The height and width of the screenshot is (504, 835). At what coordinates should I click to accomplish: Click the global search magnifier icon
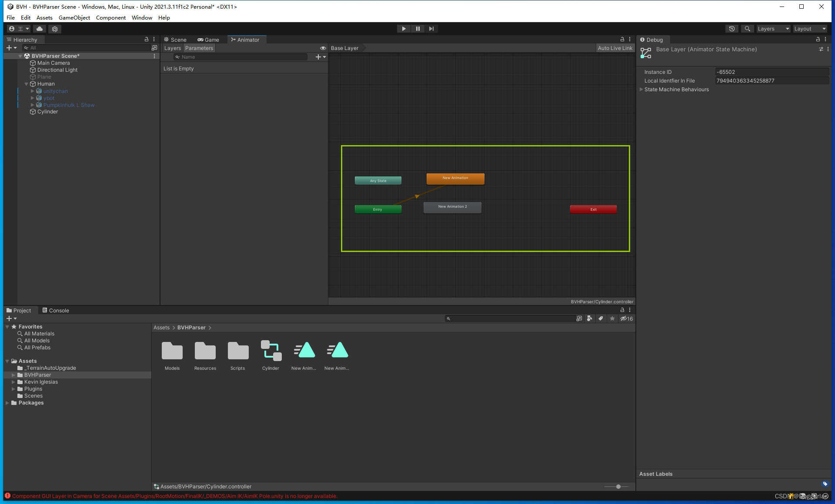click(x=747, y=29)
